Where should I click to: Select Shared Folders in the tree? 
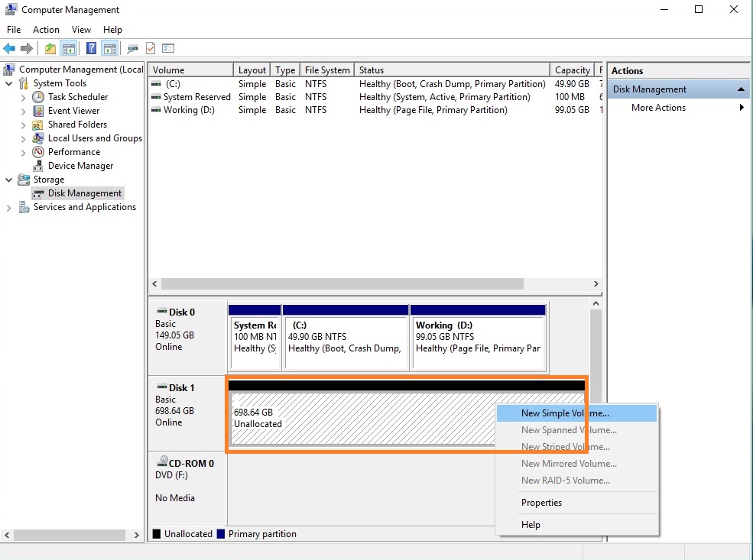pyautogui.click(x=77, y=125)
